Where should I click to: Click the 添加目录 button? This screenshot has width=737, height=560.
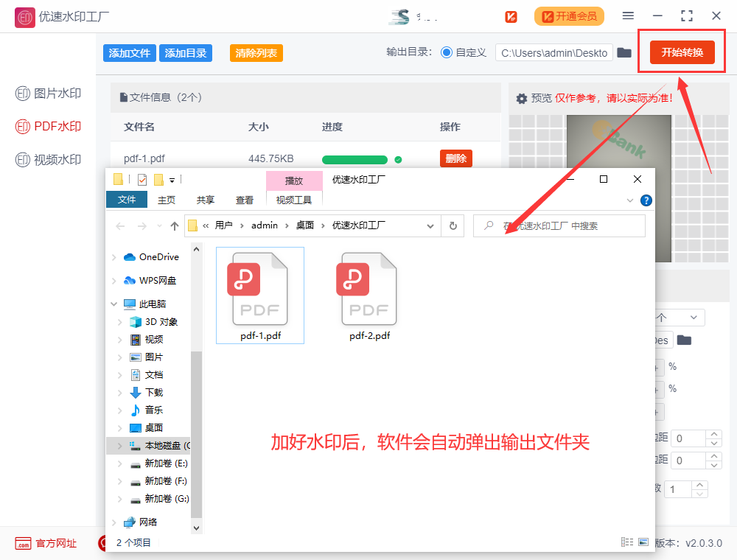pyautogui.click(x=186, y=53)
